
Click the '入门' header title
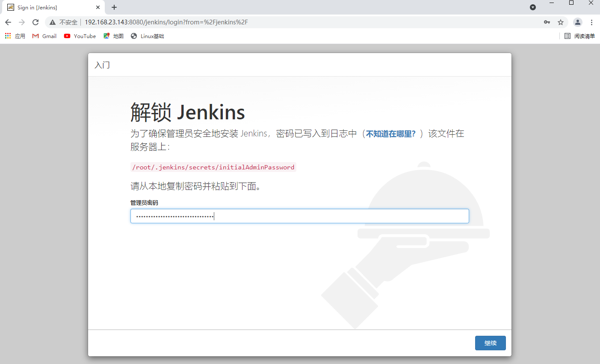102,65
